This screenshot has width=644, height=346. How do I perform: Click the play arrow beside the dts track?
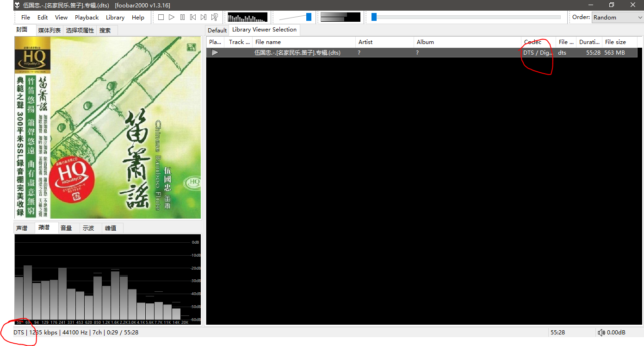pos(215,53)
